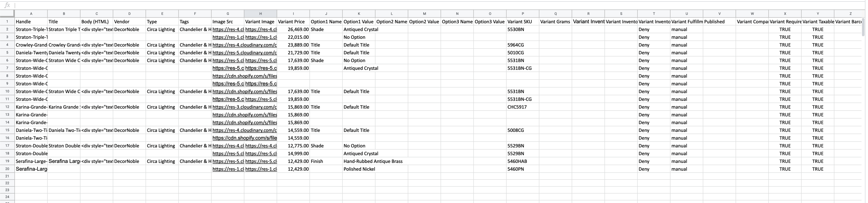868x203 pixels.
Task: Select the Polished Nickel cell
Action: pos(359,169)
